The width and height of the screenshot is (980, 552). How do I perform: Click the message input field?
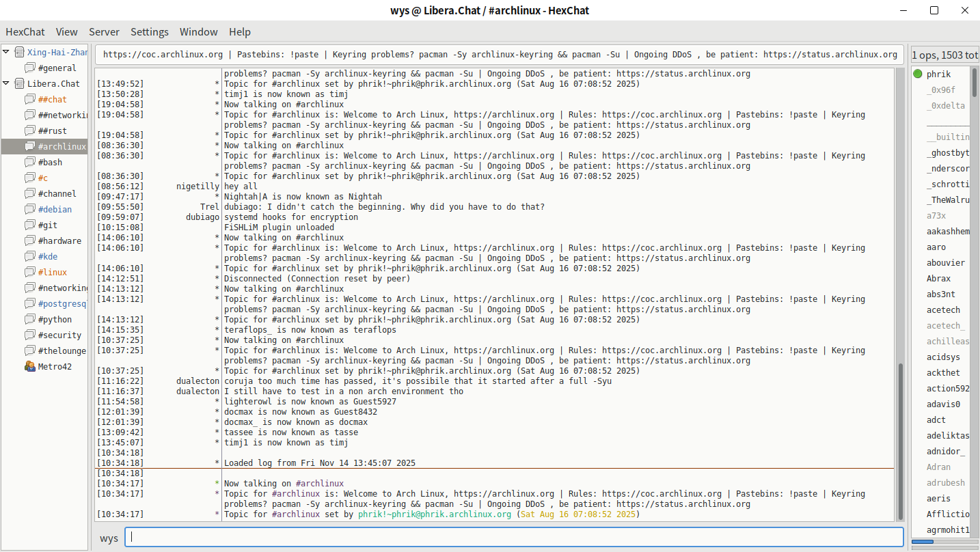click(x=514, y=537)
